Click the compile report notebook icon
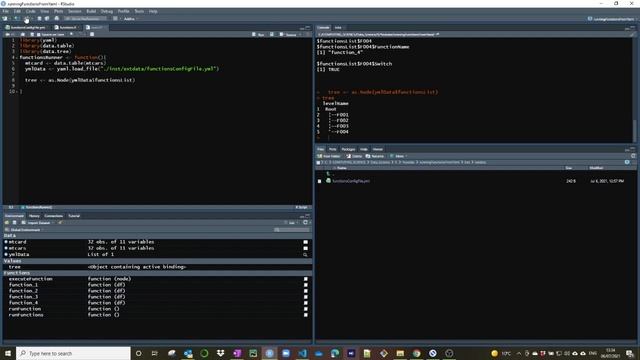This screenshot has width=640, height=360. (92, 35)
